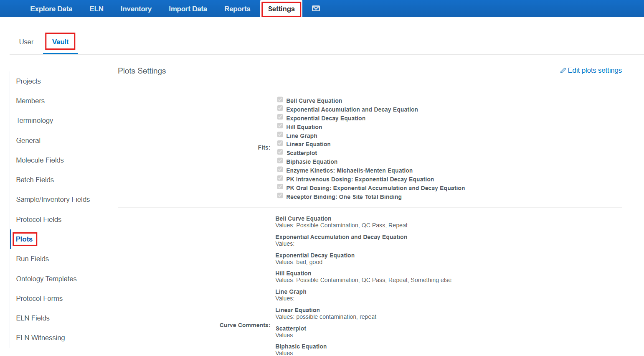Image resolution: width=644 pixels, height=356 pixels.
Task: Toggle PK Oral Dosing checkbox
Action: pos(280,187)
